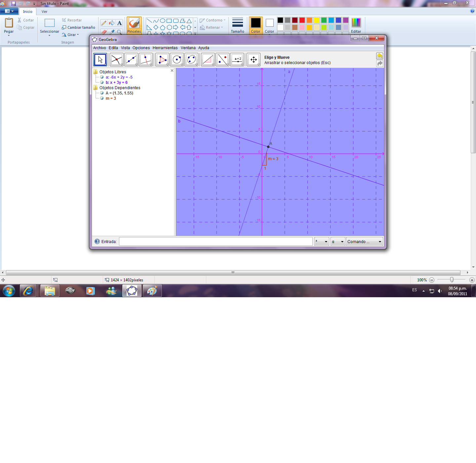
Task: Open the Tamaño line size dropdown
Action: click(237, 25)
